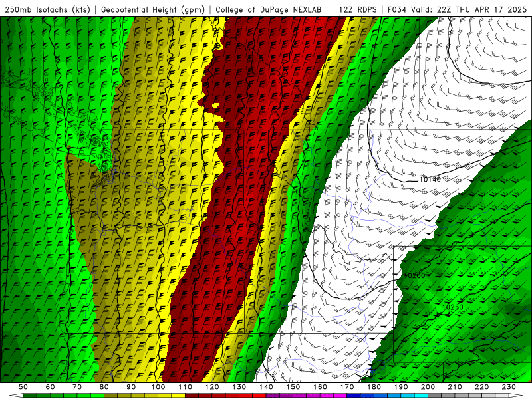Click 'College of DuPage NEXLAB' header text
This screenshot has height=399, width=532.
click(x=269, y=9)
